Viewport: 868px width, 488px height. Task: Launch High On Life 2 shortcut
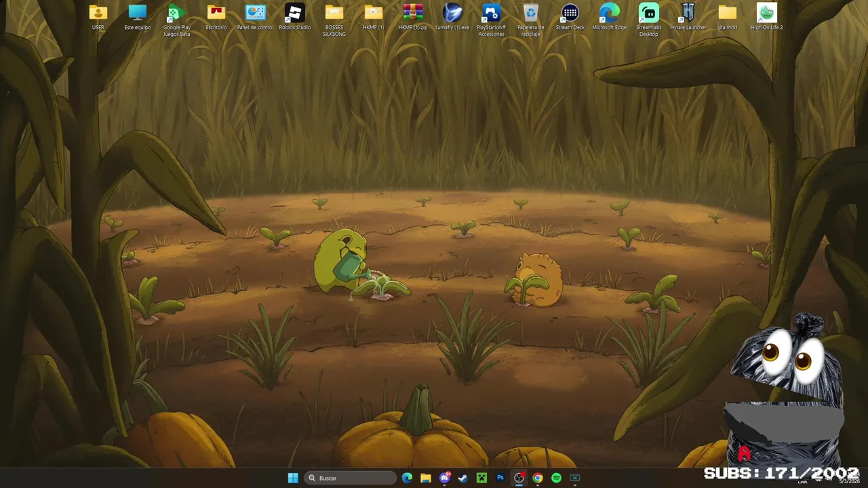(766, 18)
